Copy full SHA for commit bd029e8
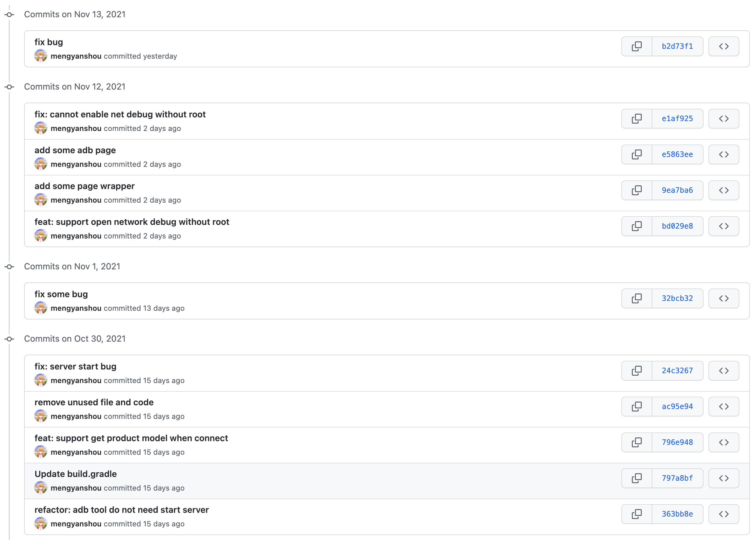 (x=636, y=226)
